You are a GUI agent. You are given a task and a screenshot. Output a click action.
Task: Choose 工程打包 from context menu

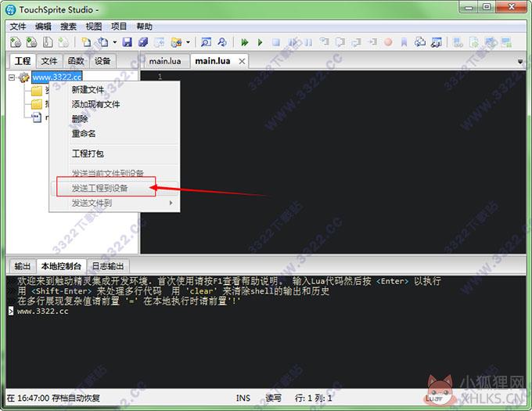(114, 153)
